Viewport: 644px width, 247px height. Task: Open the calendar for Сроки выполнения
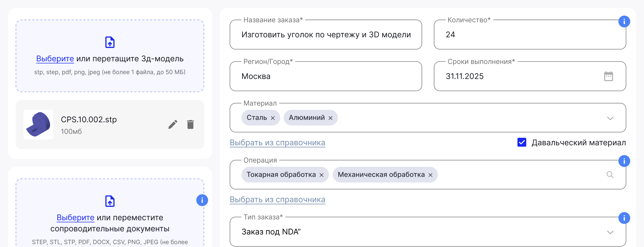point(608,76)
